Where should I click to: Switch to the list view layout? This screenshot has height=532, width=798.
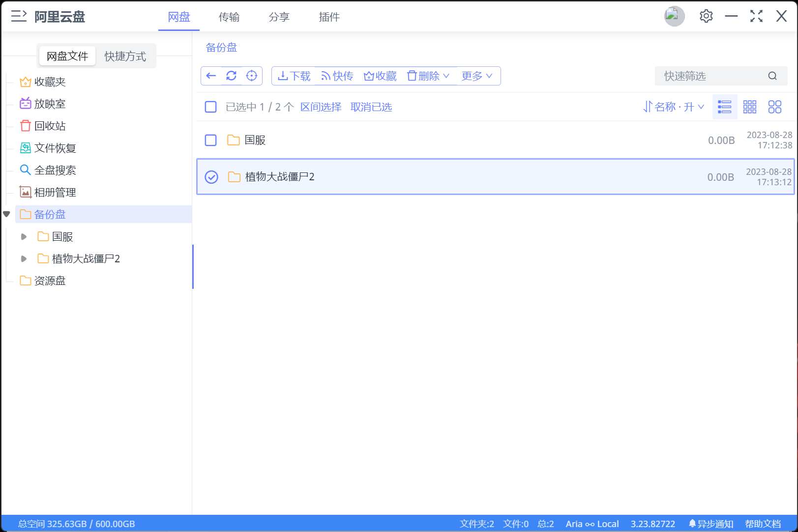(725, 107)
